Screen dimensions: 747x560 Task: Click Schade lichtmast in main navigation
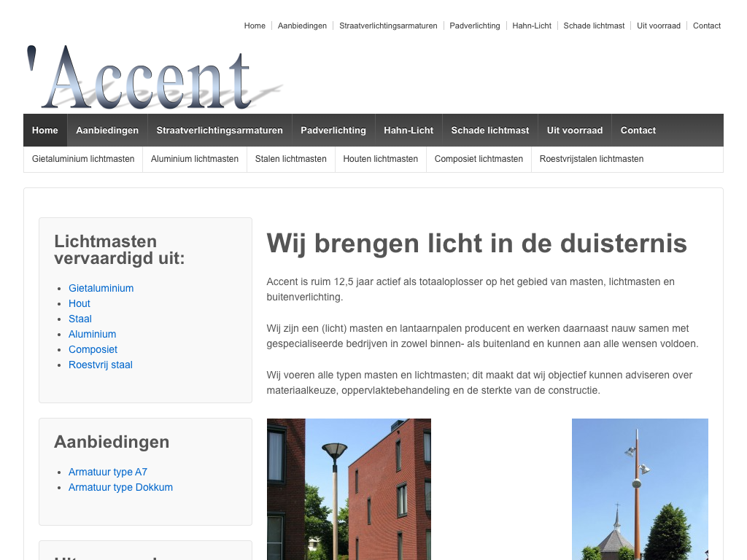pos(490,131)
